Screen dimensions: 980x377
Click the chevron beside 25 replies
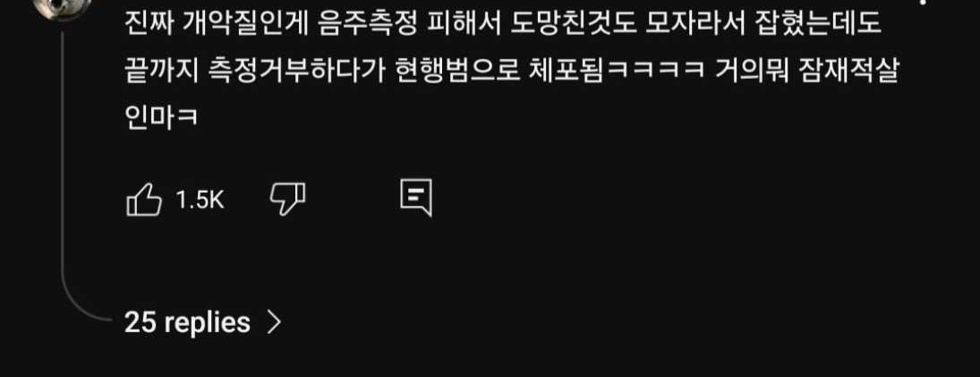point(275,322)
